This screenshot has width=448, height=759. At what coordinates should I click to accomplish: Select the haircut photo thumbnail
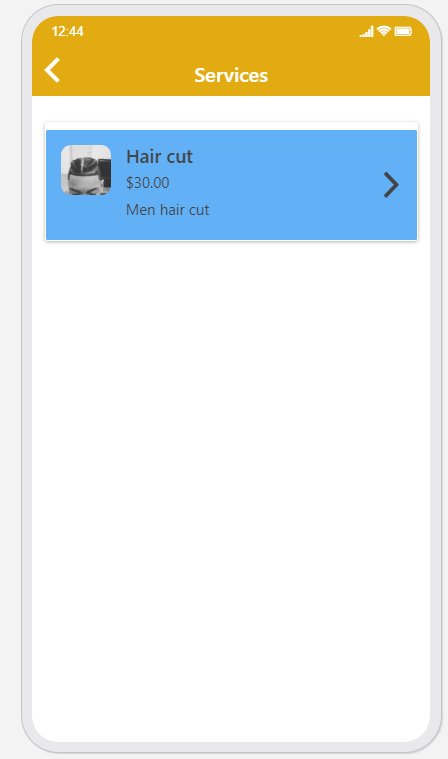point(86,170)
